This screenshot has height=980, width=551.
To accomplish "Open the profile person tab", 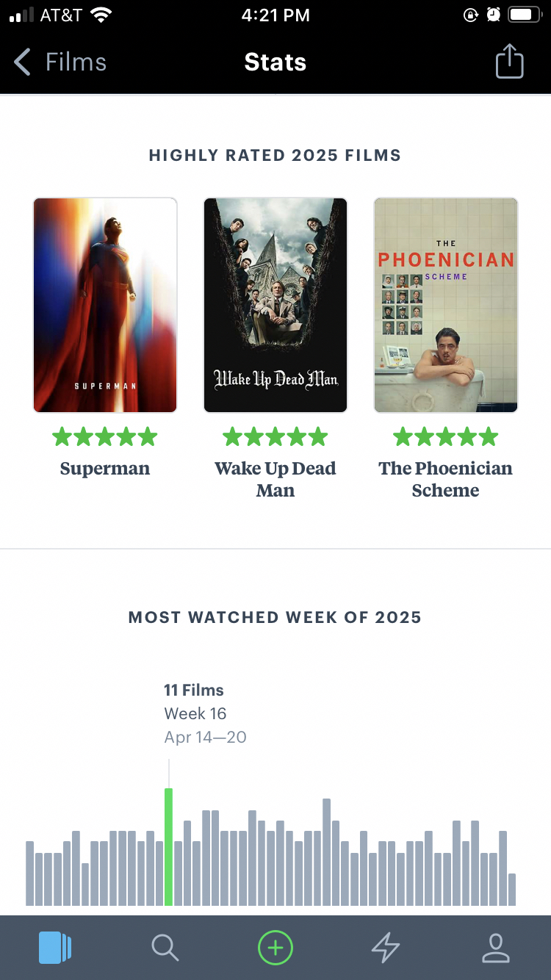I will pos(496,948).
